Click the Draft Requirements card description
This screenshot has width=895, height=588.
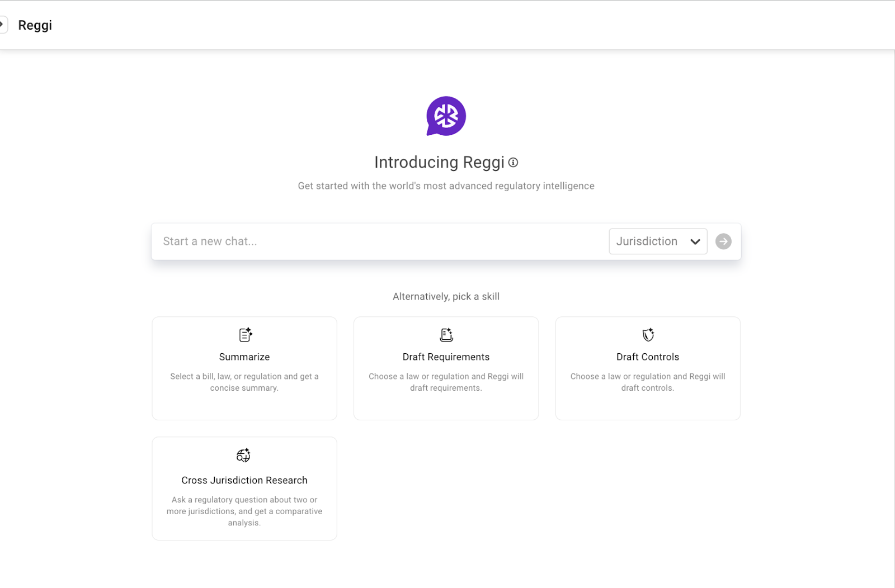[446, 382]
